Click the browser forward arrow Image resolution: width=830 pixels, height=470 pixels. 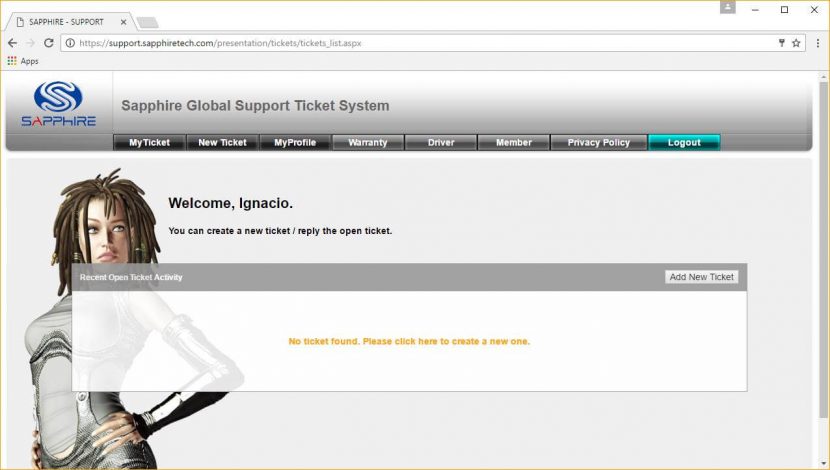[x=31, y=43]
